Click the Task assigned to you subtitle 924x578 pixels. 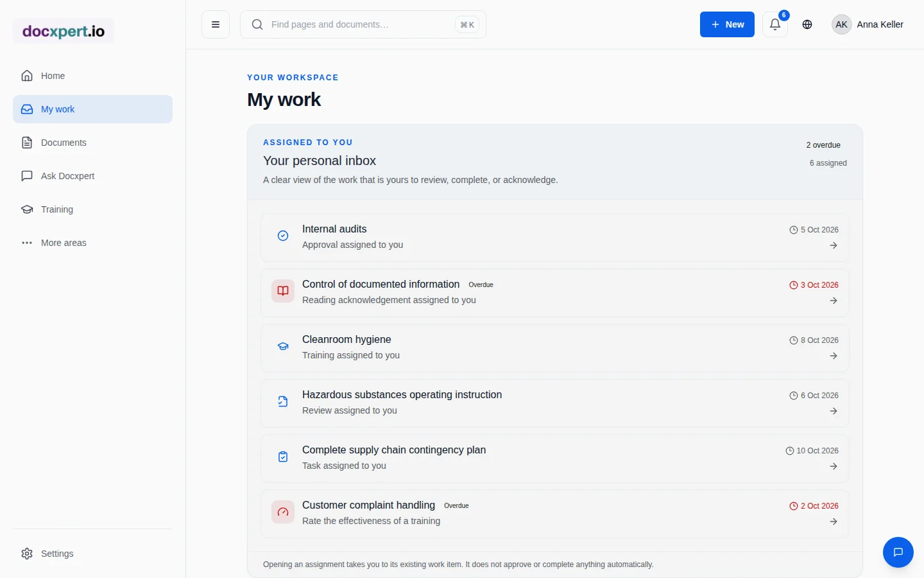pyautogui.click(x=344, y=466)
